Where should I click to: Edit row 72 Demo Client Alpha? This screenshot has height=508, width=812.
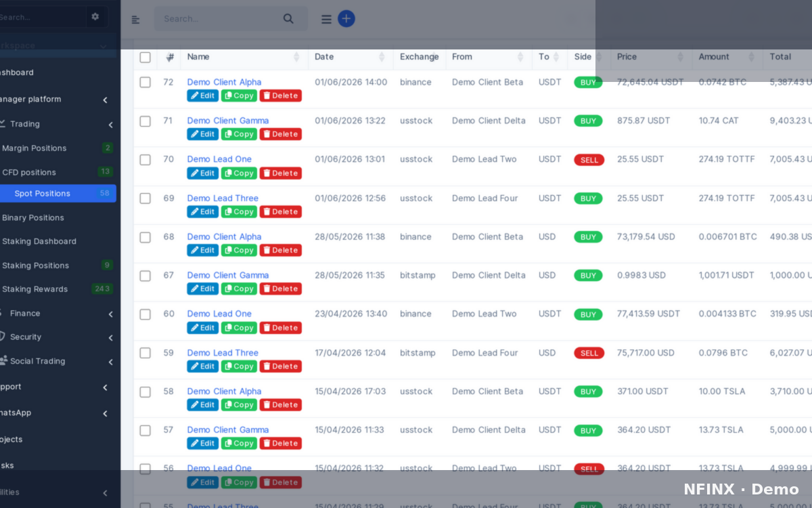pyautogui.click(x=202, y=96)
